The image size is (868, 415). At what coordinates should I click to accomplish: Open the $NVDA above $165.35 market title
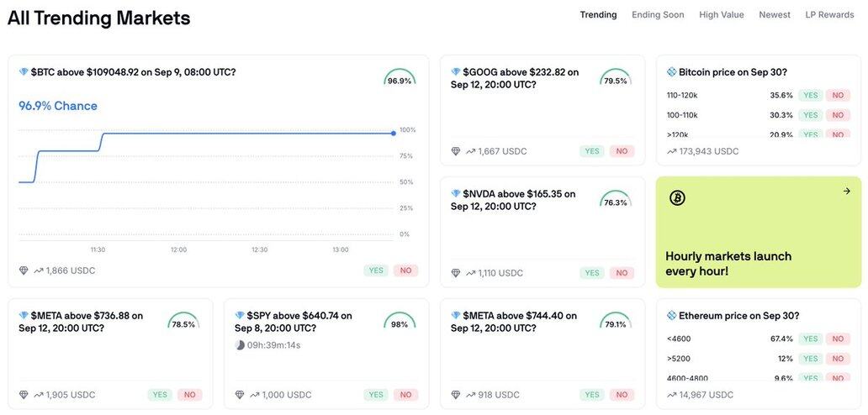tap(513, 199)
